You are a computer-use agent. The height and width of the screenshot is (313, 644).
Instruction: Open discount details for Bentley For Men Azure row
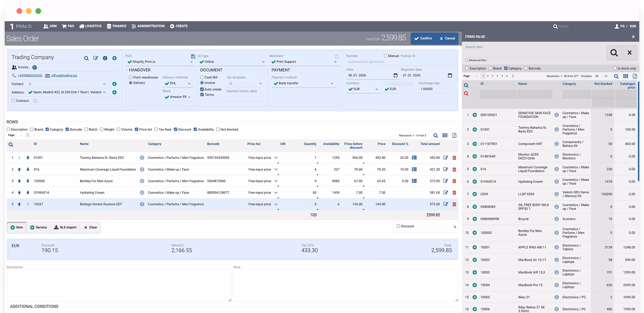414,181
